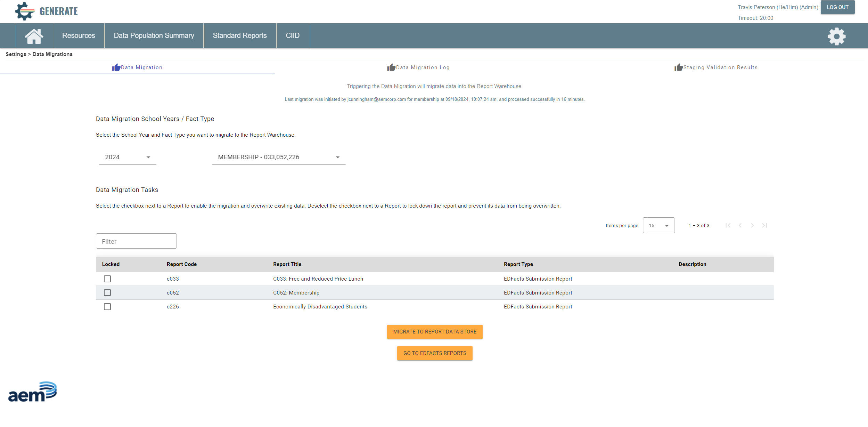Image resolution: width=868 pixels, height=427 pixels.
Task: Switch to Staging Validation Results tab
Action: 720,67
